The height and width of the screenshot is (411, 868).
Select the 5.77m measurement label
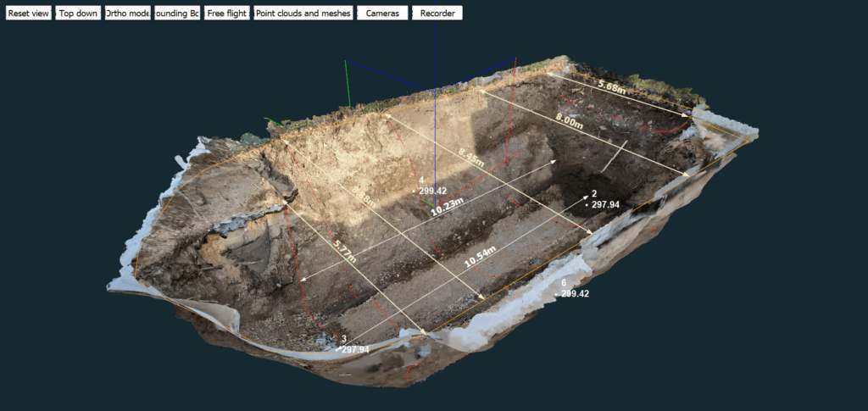pyautogui.click(x=345, y=251)
